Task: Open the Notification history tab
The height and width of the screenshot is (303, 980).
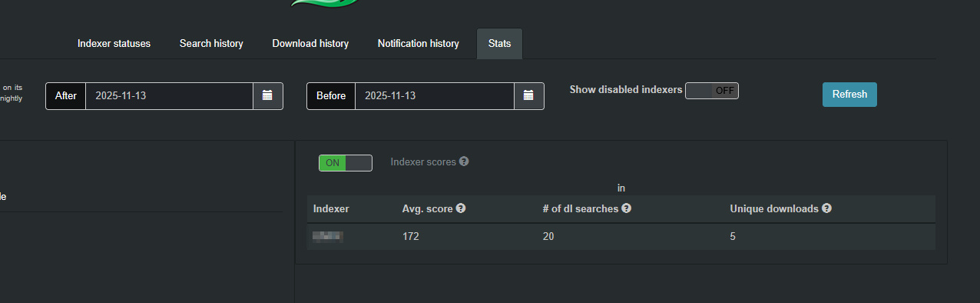Action: [x=418, y=44]
